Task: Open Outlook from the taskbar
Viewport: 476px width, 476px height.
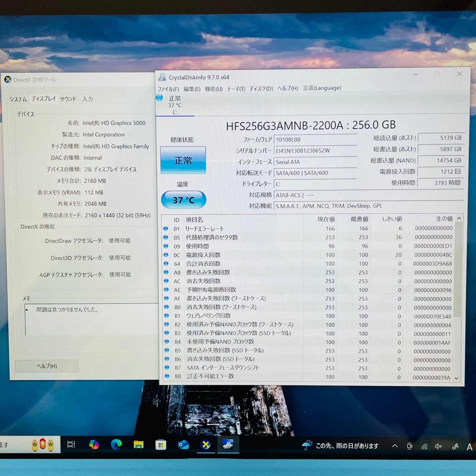Action: coord(183,445)
